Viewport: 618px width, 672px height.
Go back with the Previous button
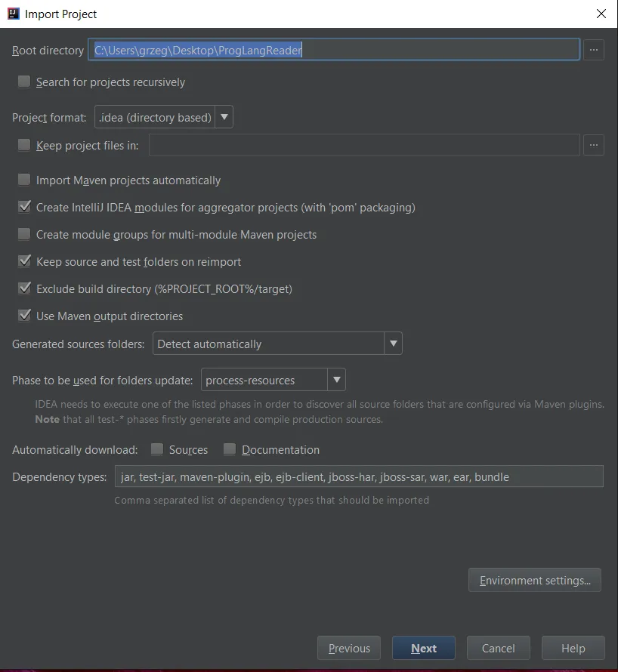pyautogui.click(x=349, y=648)
